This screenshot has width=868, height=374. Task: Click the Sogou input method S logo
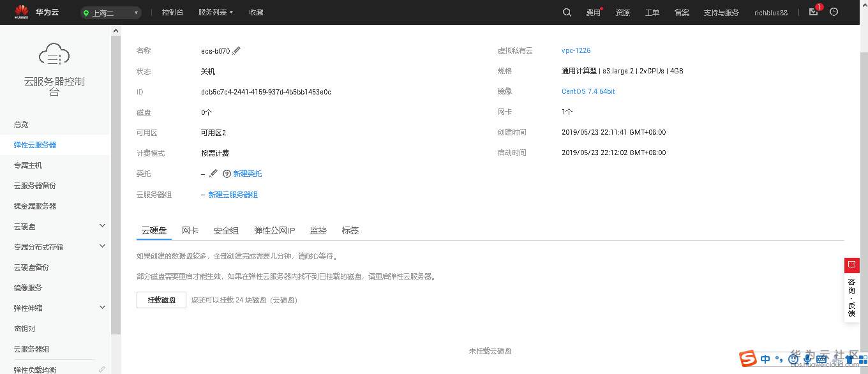[748, 359]
